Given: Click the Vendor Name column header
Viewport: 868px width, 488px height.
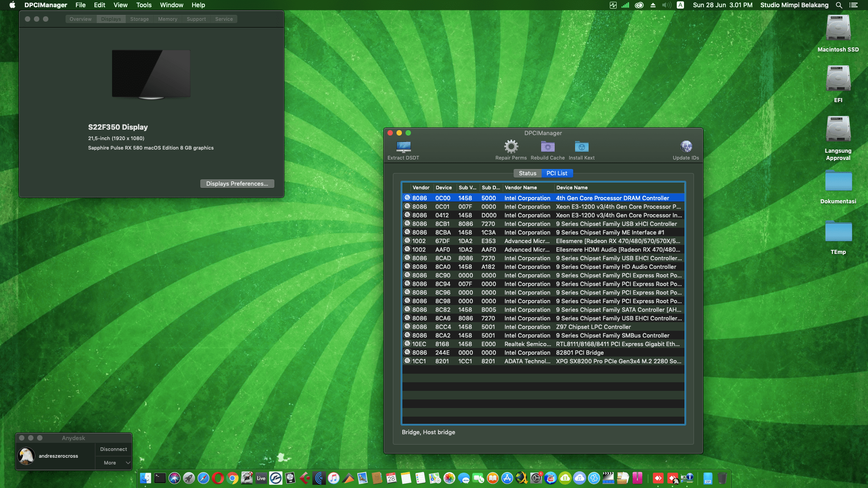Looking at the screenshot, I should pos(528,188).
